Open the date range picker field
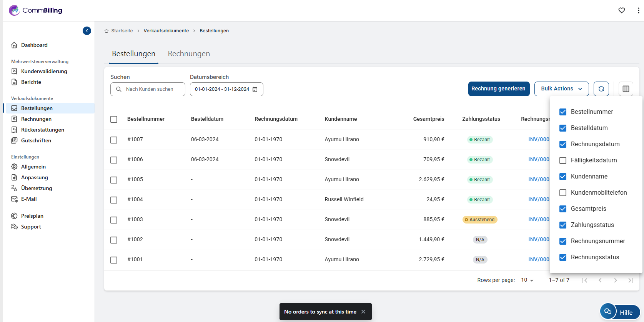The width and height of the screenshot is (644, 322). pyautogui.click(x=222, y=89)
